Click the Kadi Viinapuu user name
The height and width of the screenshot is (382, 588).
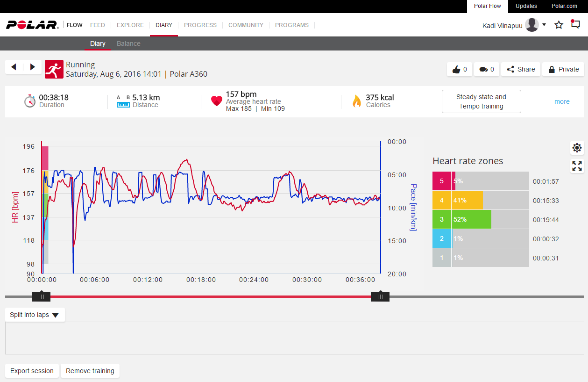click(503, 26)
